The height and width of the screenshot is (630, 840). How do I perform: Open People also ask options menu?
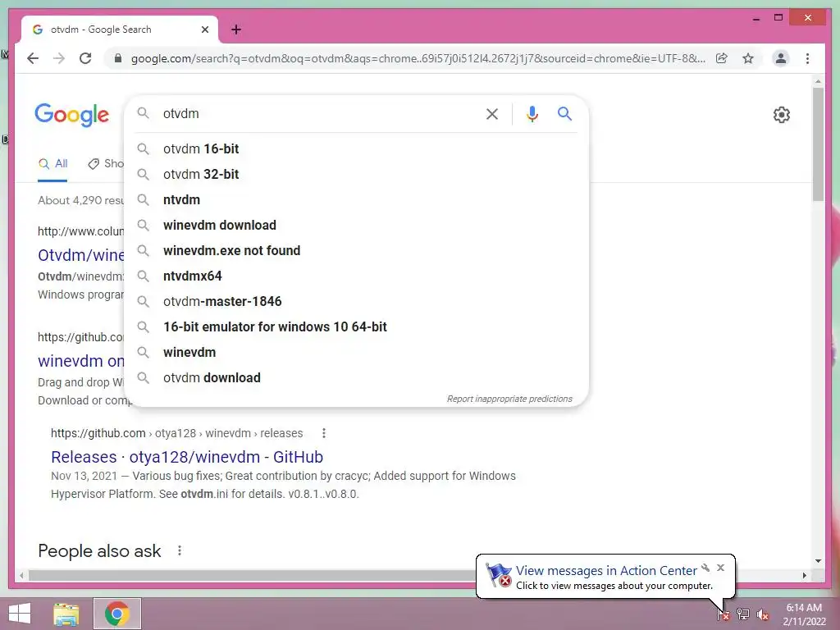(180, 550)
